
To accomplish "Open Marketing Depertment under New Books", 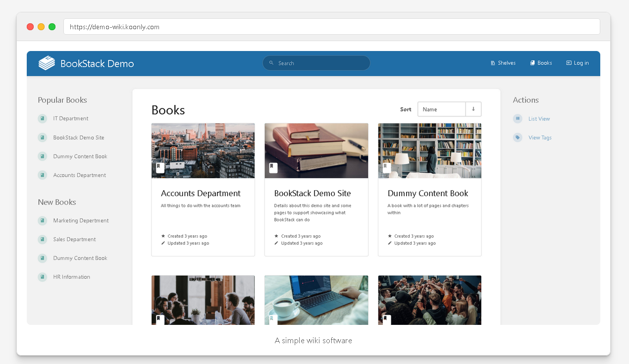I will (81, 220).
